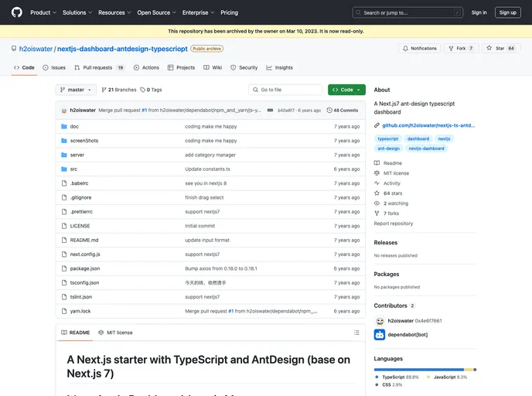Click the typescript topic tag
Screen dimensions: 532x396
[x=388, y=138]
